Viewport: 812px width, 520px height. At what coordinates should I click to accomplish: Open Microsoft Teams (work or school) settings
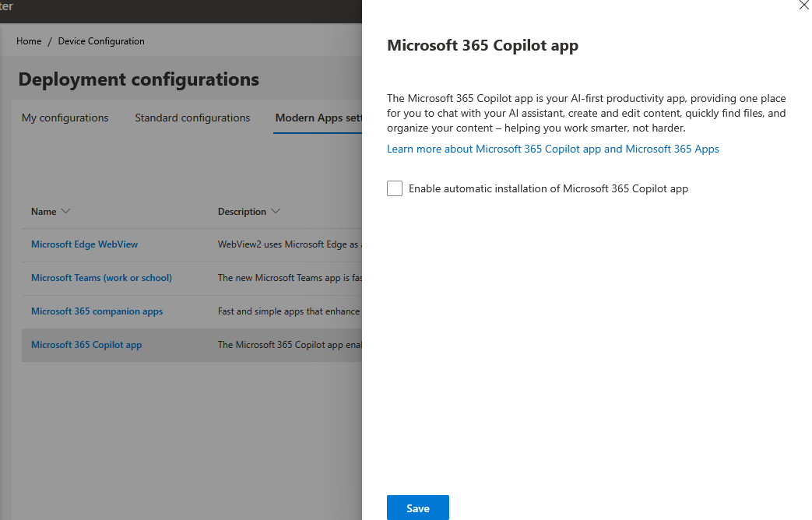(101, 278)
